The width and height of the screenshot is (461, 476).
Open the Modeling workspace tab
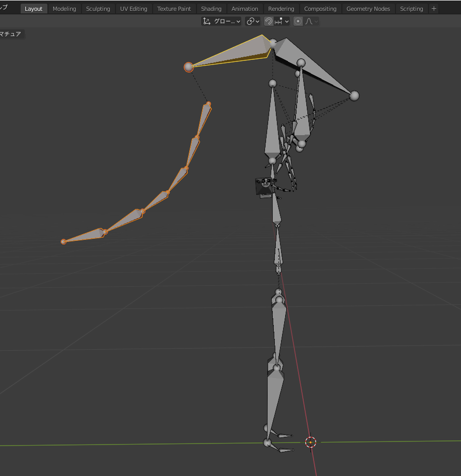pos(64,9)
